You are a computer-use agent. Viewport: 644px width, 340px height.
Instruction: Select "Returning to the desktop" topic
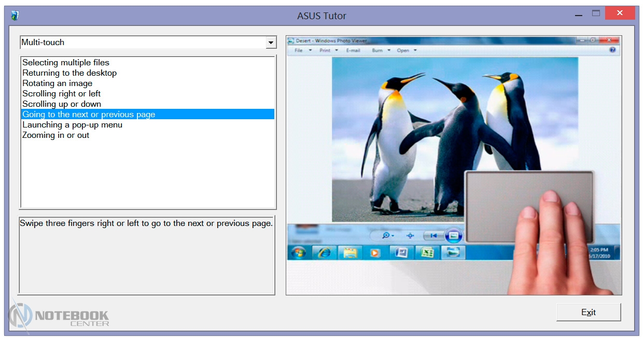(69, 73)
